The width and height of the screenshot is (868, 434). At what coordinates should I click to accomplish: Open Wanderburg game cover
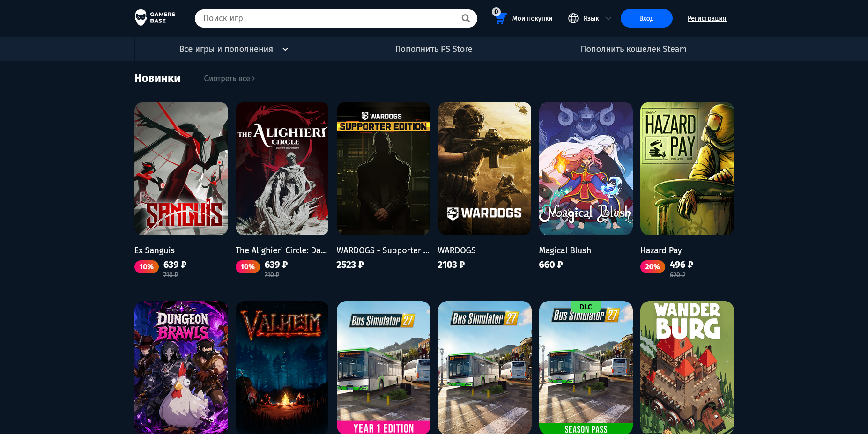point(687,368)
